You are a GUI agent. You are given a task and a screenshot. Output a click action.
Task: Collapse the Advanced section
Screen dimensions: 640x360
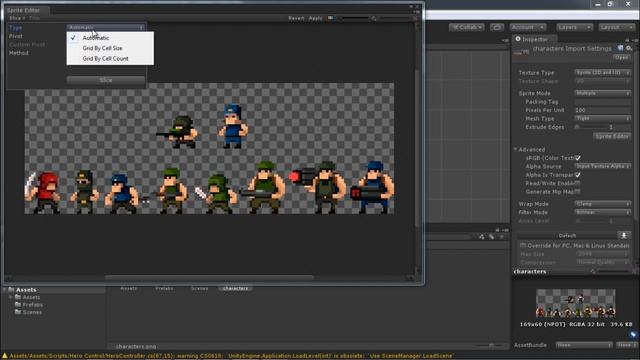[x=516, y=150]
